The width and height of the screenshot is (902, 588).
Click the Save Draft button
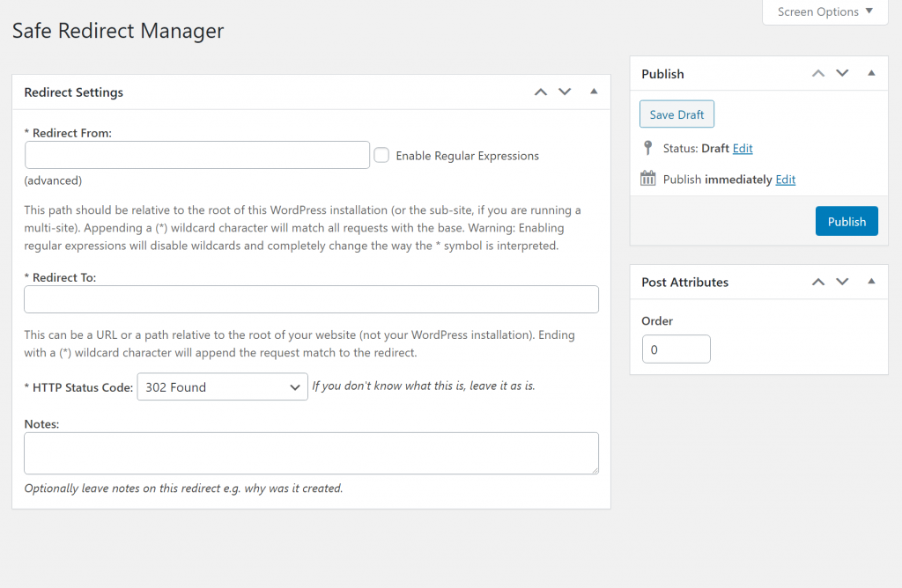[x=676, y=114]
